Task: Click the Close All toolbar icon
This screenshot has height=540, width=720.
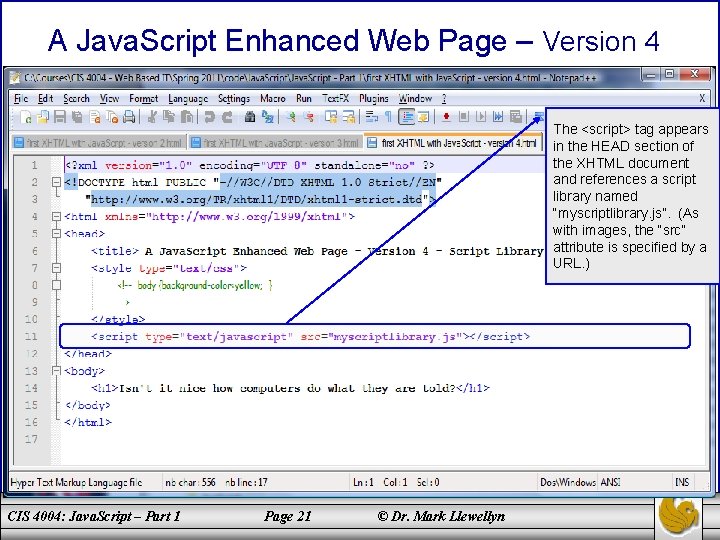Action: click(x=112, y=117)
